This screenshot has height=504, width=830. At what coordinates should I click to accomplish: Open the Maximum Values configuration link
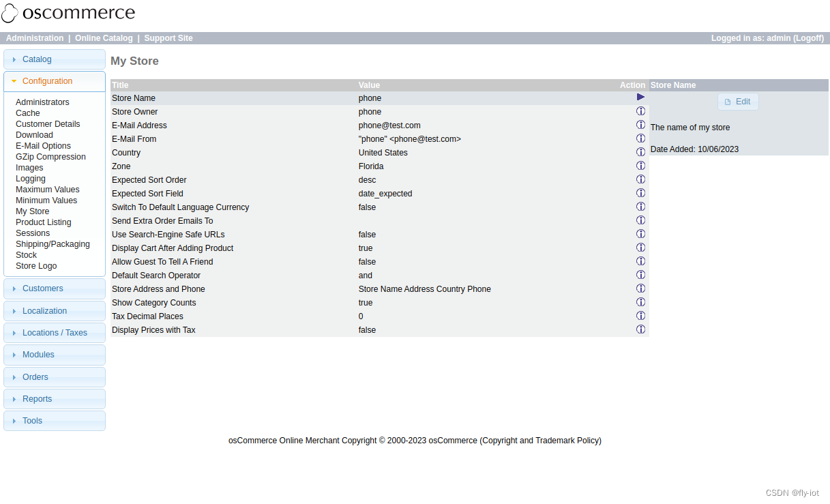[47, 190]
